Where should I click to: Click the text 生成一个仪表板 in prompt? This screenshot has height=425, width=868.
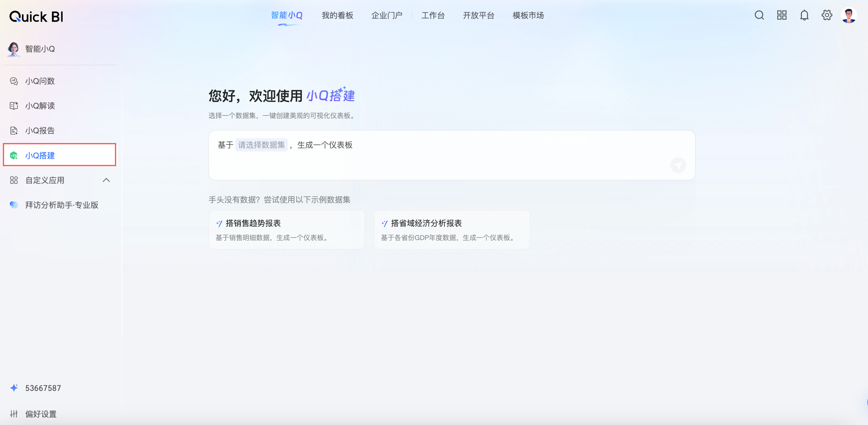pos(325,145)
